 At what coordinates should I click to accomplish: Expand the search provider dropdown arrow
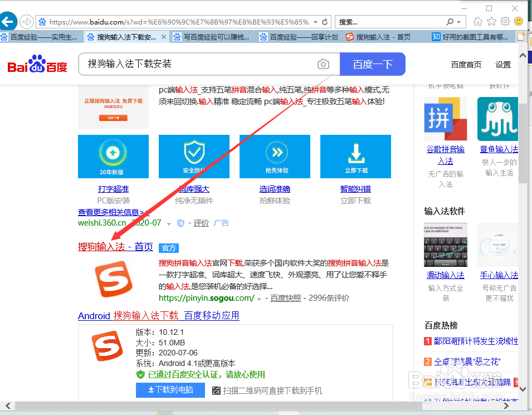coord(458,22)
